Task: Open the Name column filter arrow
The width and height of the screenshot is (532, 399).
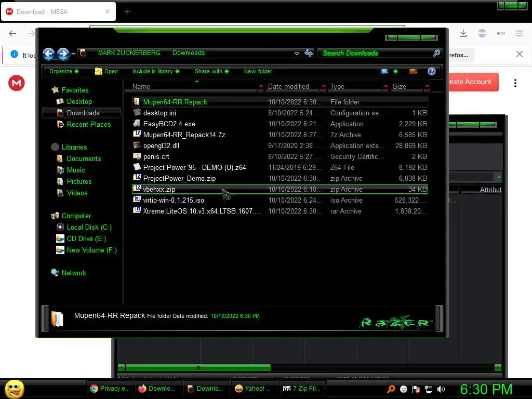Action: coord(261,87)
